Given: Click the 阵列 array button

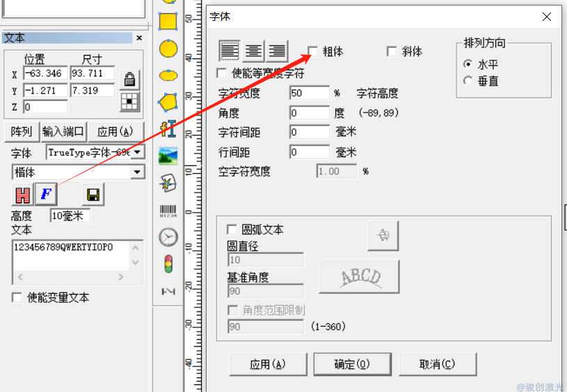Looking at the screenshot, I should (22, 131).
